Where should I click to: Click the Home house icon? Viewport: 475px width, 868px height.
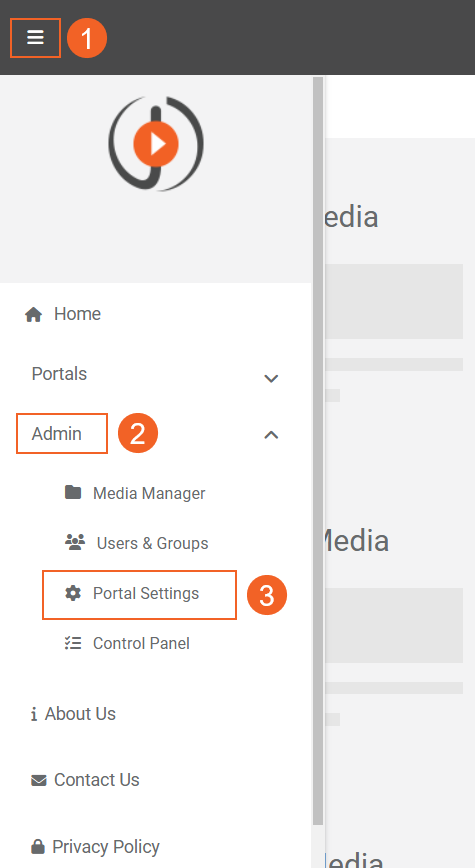[33, 314]
